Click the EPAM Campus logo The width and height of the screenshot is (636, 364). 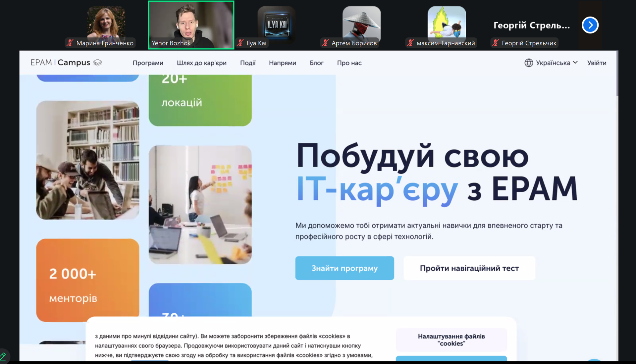point(66,63)
